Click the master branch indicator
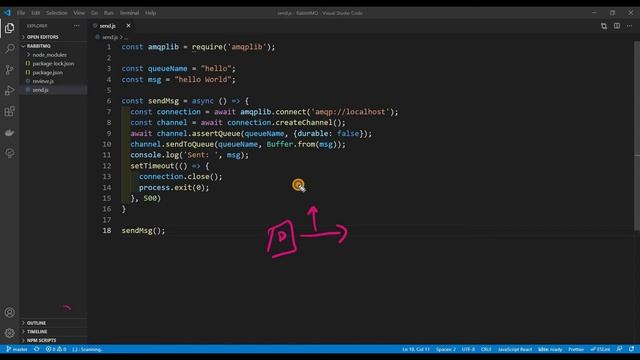 [x=17, y=349]
